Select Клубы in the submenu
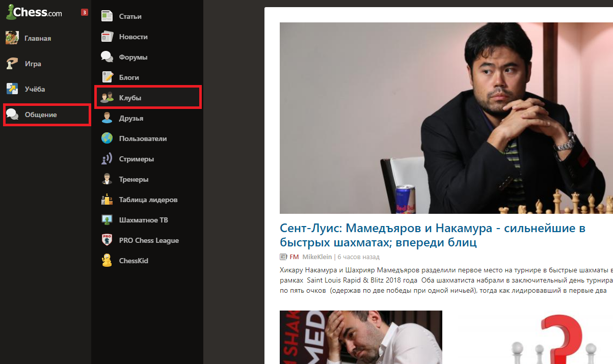Viewport: 613px width, 364px height. 130,98
